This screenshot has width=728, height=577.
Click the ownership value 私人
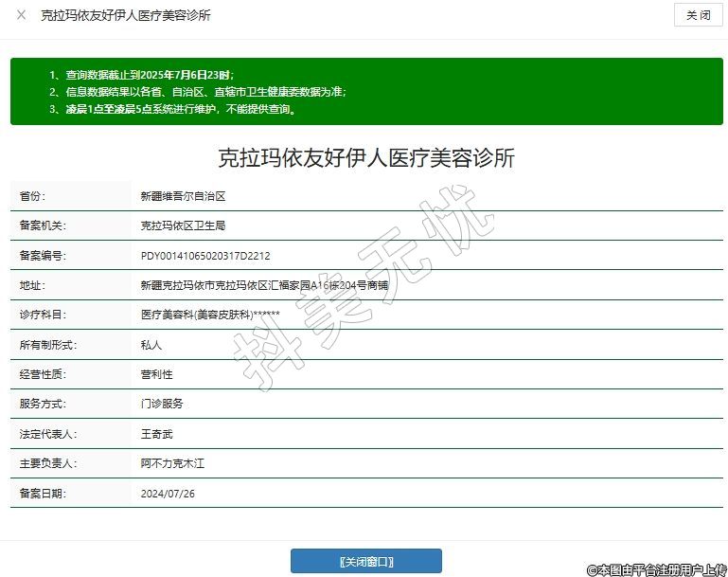coord(151,345)
